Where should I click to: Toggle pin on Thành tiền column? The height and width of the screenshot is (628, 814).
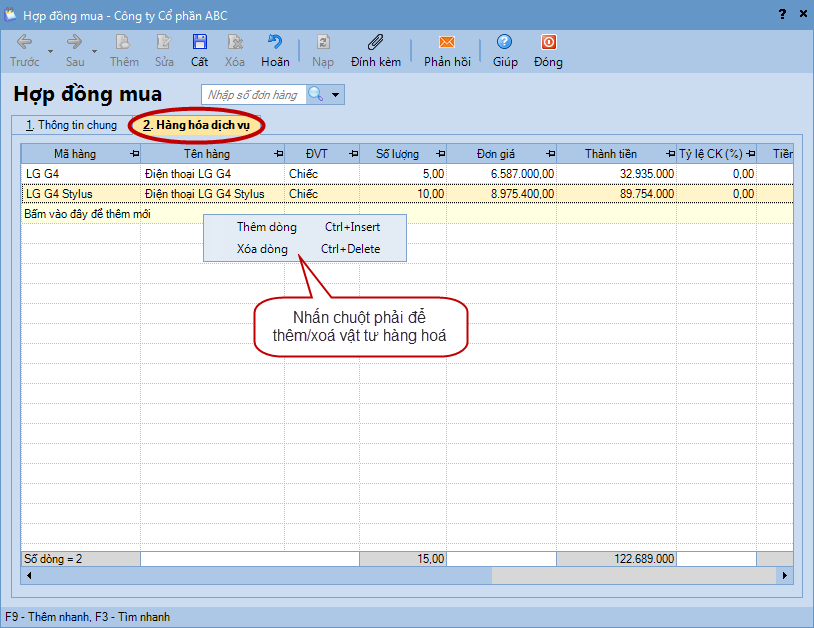point(669,154)
